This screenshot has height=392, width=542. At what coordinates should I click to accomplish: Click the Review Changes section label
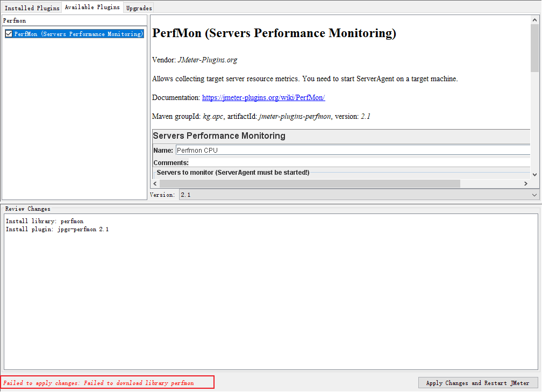[x=27, y=209]
